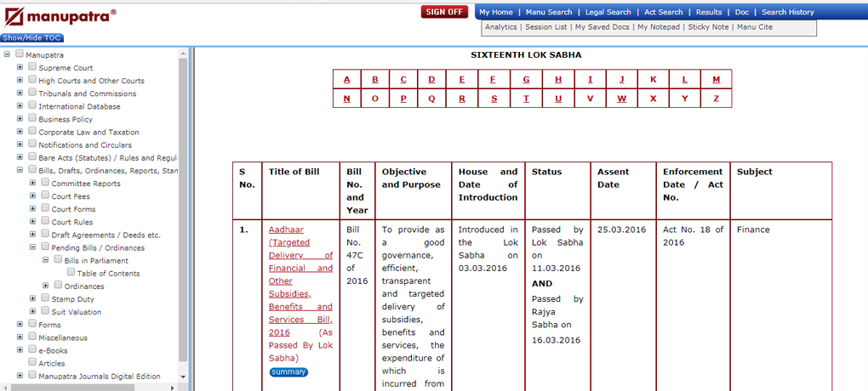
Task: Expand the e-Books node
Action: [20, 349]
